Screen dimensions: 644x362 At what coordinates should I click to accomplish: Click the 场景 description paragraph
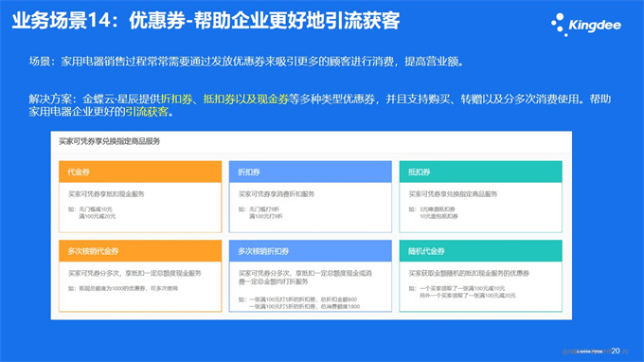click(246, 62)
